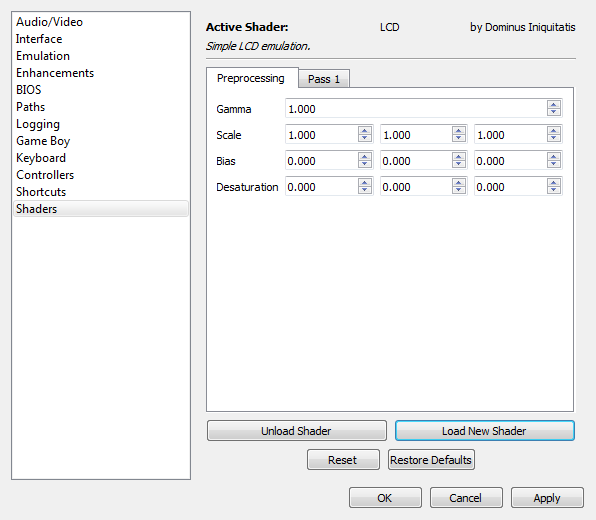Open the Paths settings
Image resolution: width=596 pixels, height=520 pixels.
(x=101, y=107)
